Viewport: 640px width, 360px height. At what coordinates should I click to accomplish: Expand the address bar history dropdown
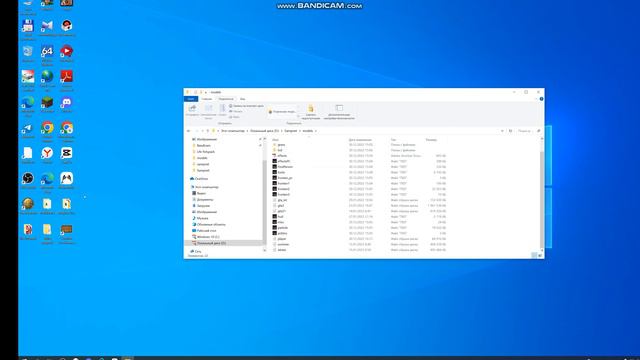click(x=502, y=131)
